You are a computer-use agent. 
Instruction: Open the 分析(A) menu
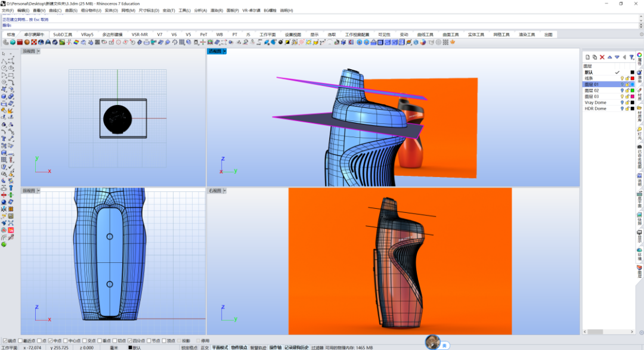200,10
